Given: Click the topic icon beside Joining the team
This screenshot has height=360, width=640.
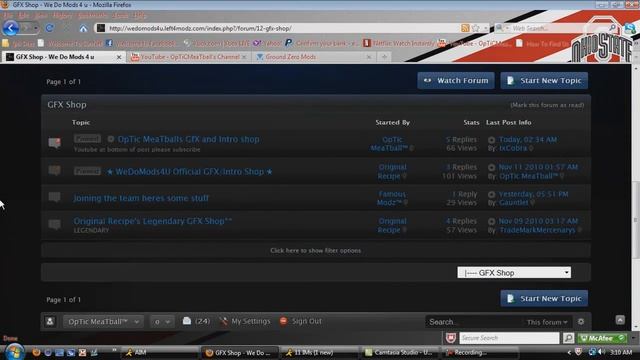Looking at the screenshot, I should click(x=54, y=198).
